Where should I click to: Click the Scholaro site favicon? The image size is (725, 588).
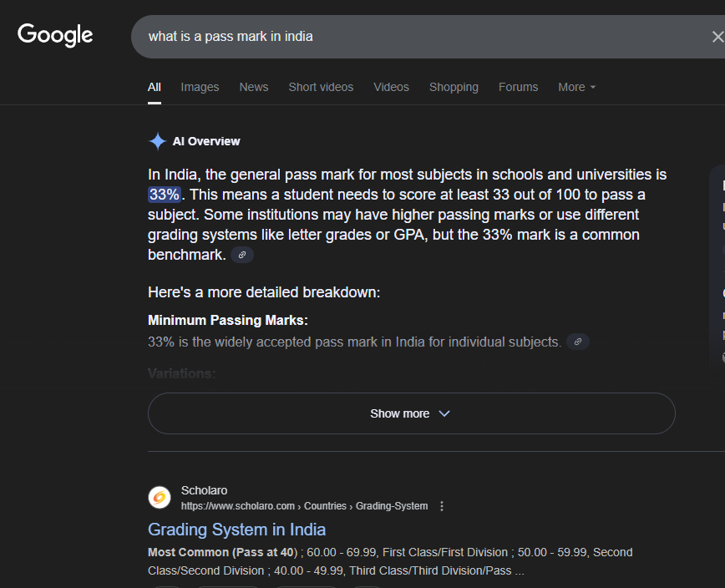pos(160,498)
